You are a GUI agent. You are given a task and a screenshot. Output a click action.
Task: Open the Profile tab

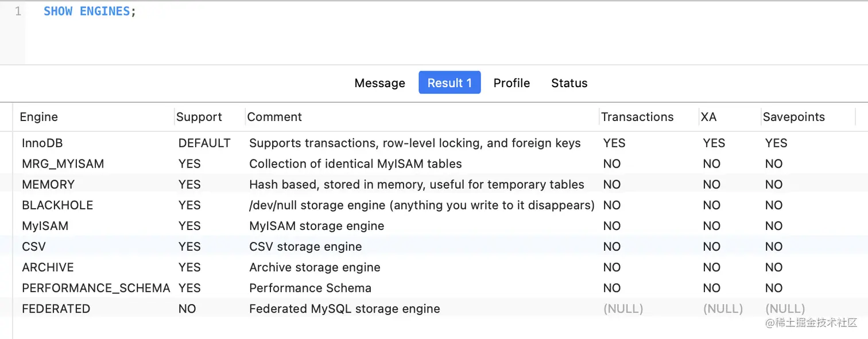point(511,83)
